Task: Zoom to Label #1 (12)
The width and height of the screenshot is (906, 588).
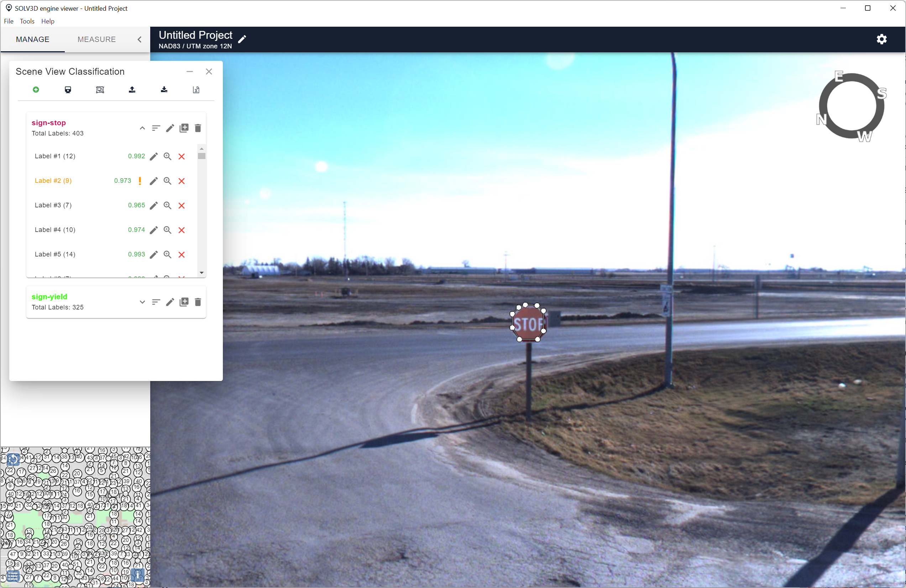Action: (168, 156)
